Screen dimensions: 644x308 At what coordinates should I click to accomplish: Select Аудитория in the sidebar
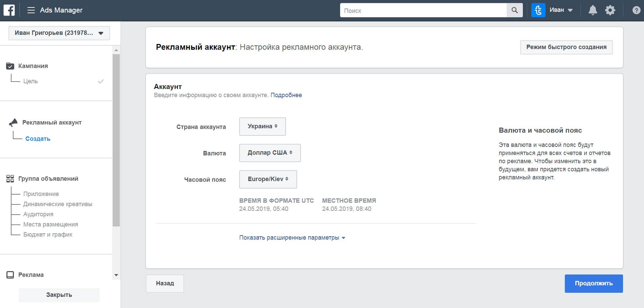[38, 214]
